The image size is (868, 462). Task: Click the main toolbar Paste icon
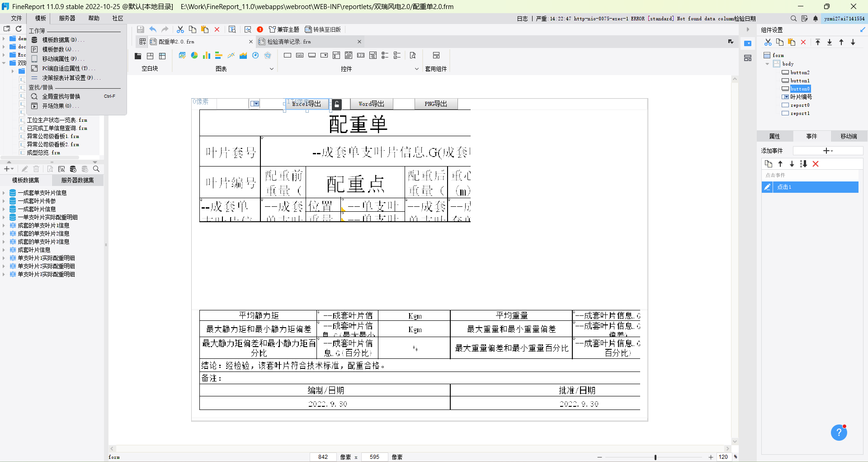click(205, 29)
